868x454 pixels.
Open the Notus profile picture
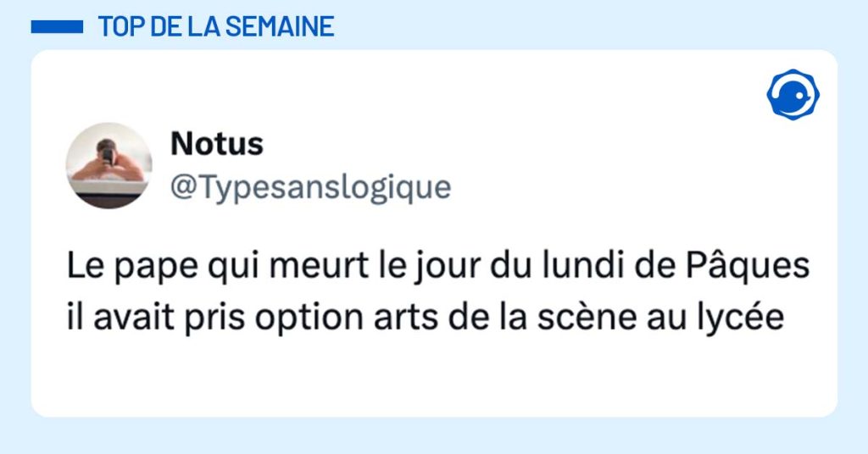(109, 165)
